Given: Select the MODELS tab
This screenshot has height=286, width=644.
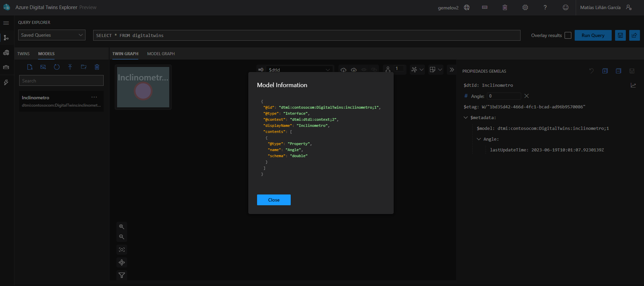Looking at the screenshot, I should (46, 53).
